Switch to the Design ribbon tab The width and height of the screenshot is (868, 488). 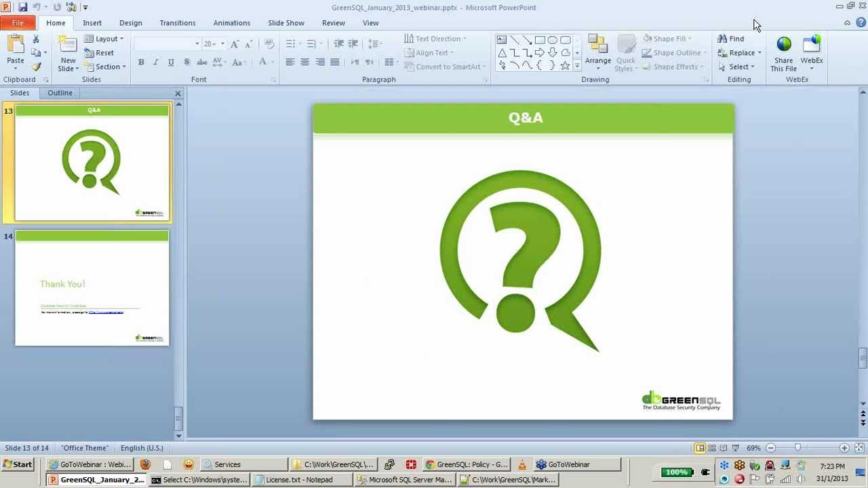[x=131, y=23]
